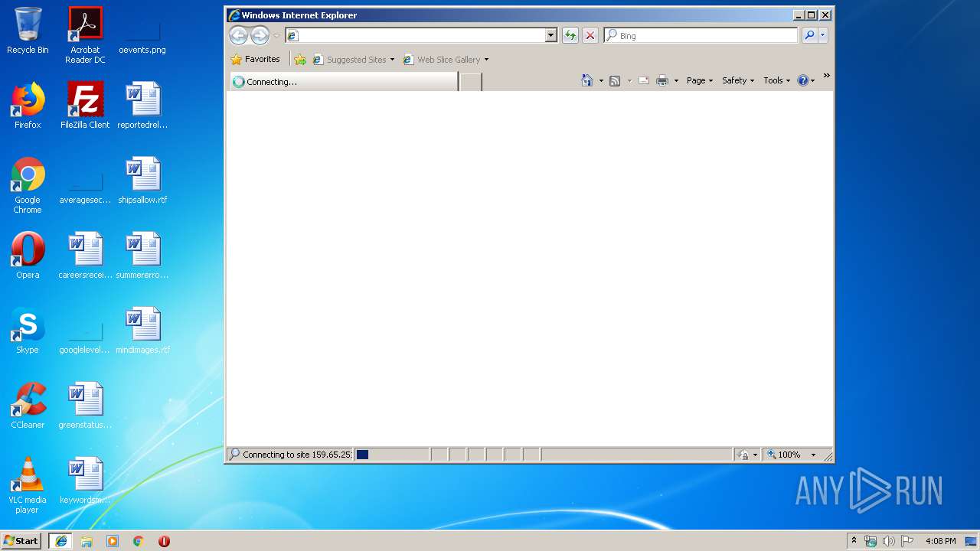Select the greenstatus... document icon
The height and width of the screenshot is (551, 980).
[85, 406]
